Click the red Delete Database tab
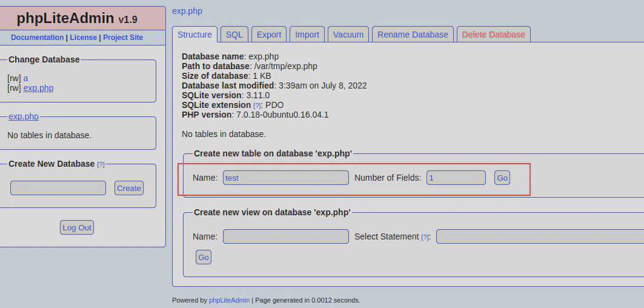The width and height of the screenshot is (644, 308). coord(493,35)
